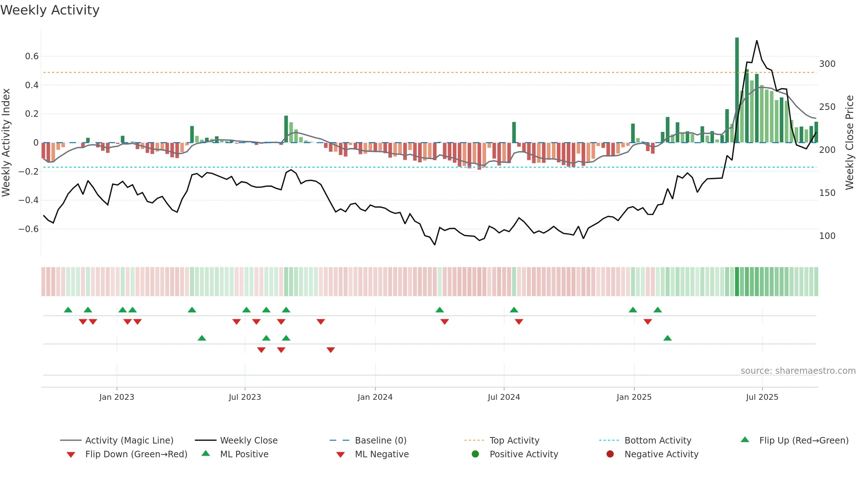Click the Weekly Activity Index axis title
Image resolution: width=868 pixels, height=488 pixels.
tap(6, 142)
